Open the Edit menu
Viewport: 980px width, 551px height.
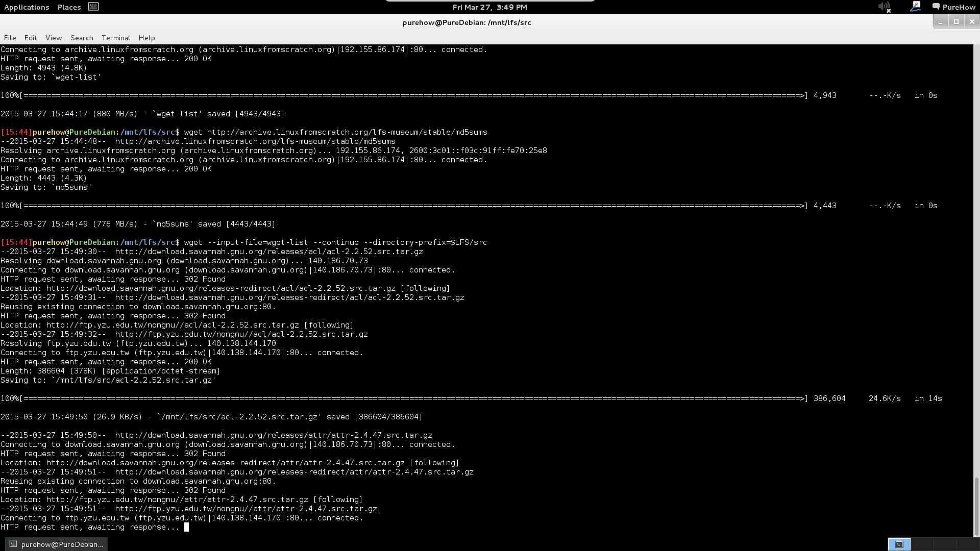(x=31, y=38)
